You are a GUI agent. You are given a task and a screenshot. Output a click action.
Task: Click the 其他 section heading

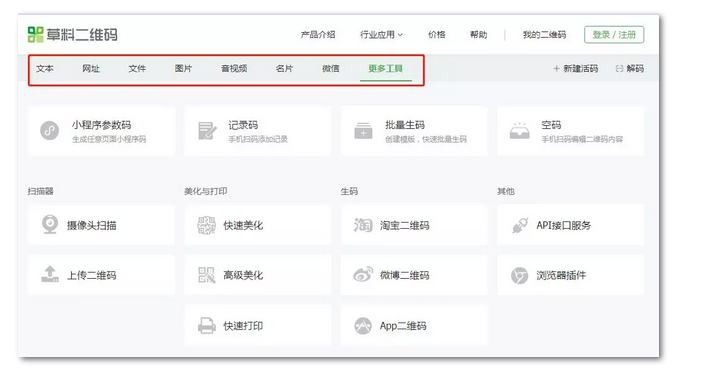point(506,191)
